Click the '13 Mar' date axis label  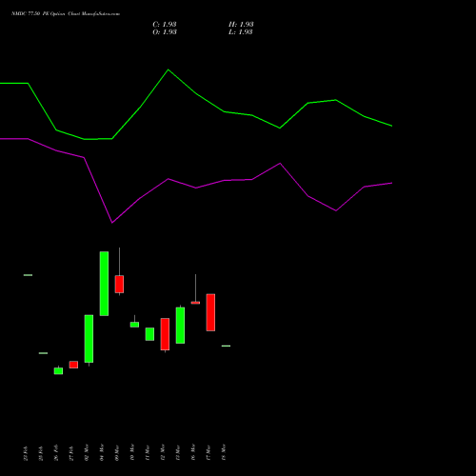178,452
